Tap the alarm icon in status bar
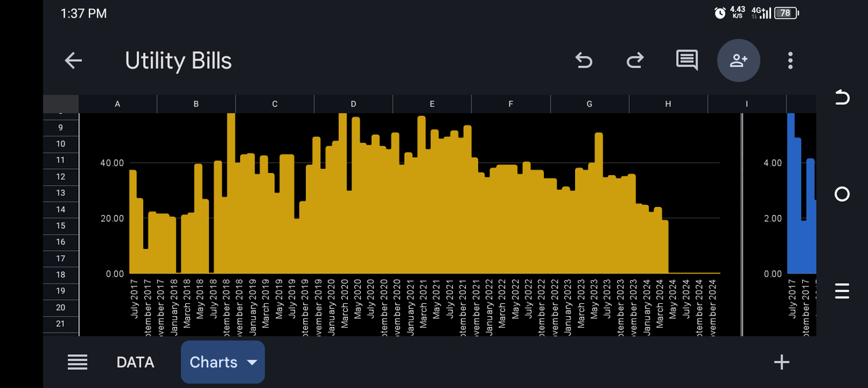Image resolution: width=868 pixels, height=388 pixels. pos(720,13)
